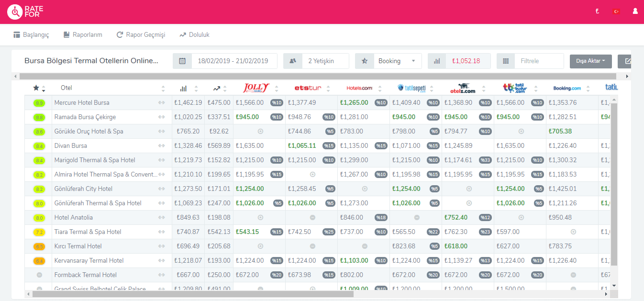644x301 pixels.
Task: Click the grid icon beside Filtrele field
Action: [506, 61]
